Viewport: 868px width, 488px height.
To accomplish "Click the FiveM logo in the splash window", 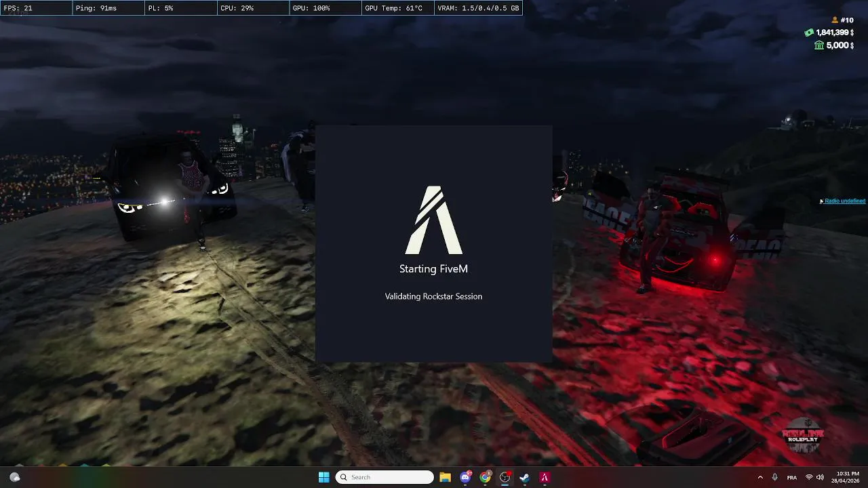I will coord(434,220).
